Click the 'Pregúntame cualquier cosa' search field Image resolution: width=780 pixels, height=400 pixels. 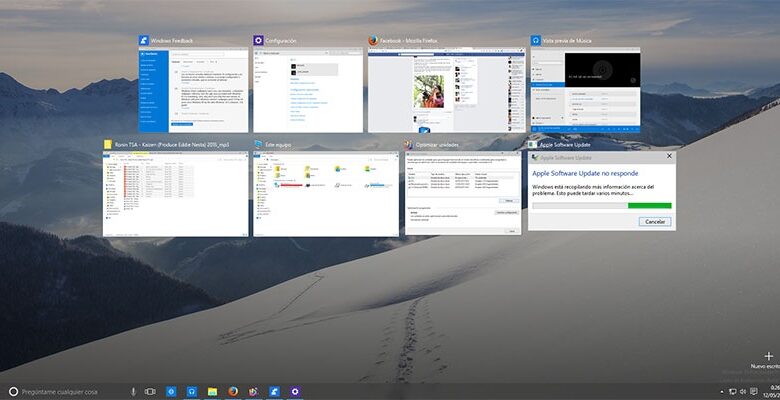(74, 392)
